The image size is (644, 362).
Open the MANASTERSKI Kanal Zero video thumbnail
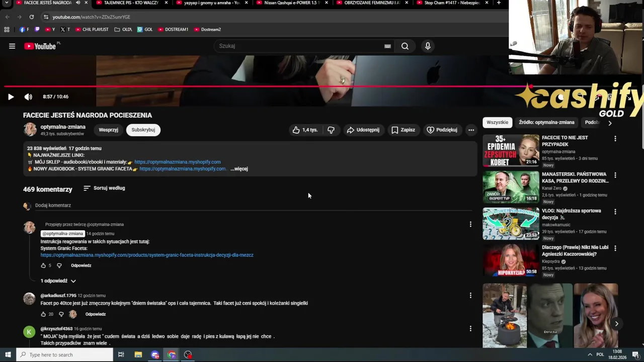(511, 187)
